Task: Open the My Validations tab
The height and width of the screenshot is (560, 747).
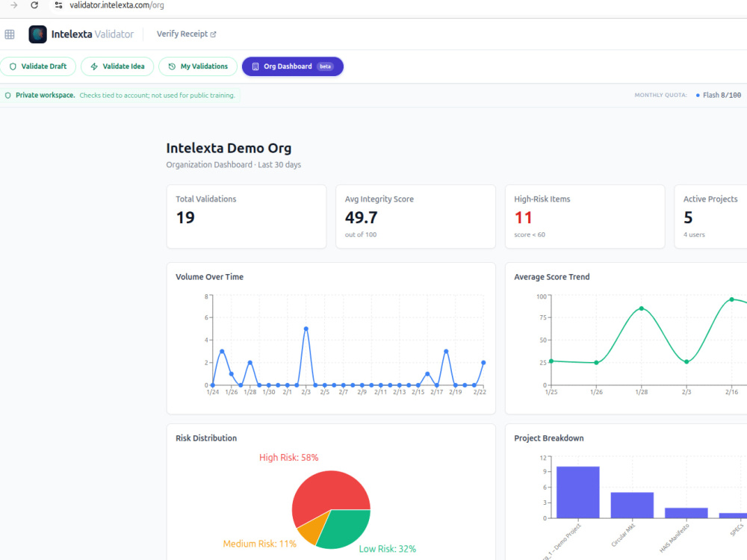Action: pos(198,66)
